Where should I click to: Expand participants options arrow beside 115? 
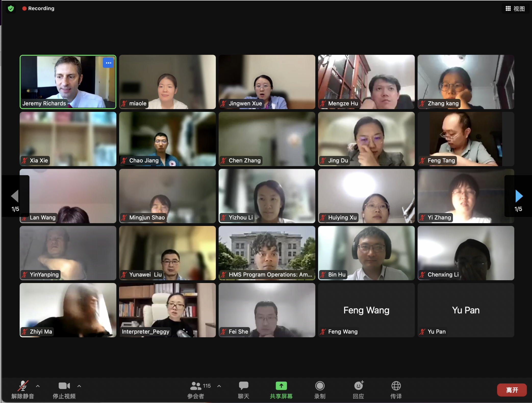tap(219, 386)
